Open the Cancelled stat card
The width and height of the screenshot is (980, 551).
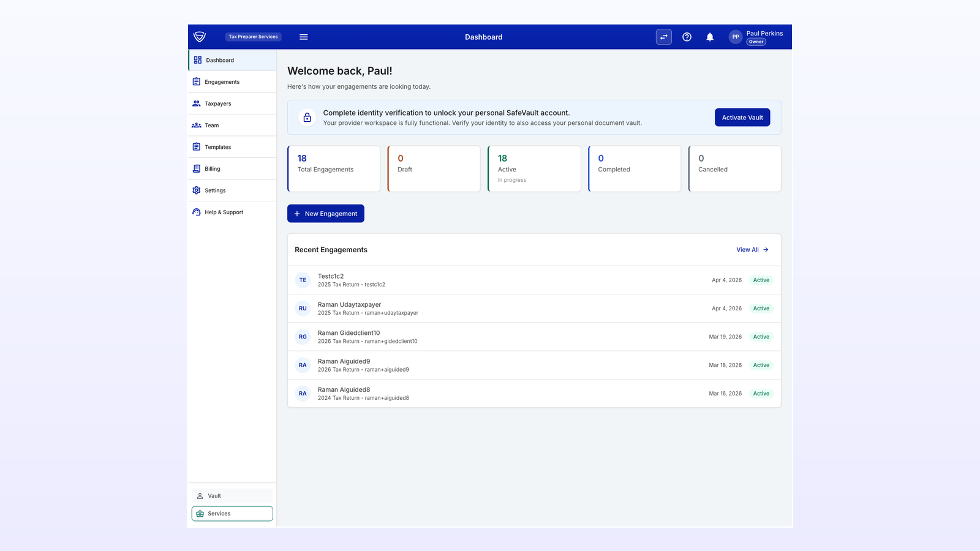coord(734,168)
